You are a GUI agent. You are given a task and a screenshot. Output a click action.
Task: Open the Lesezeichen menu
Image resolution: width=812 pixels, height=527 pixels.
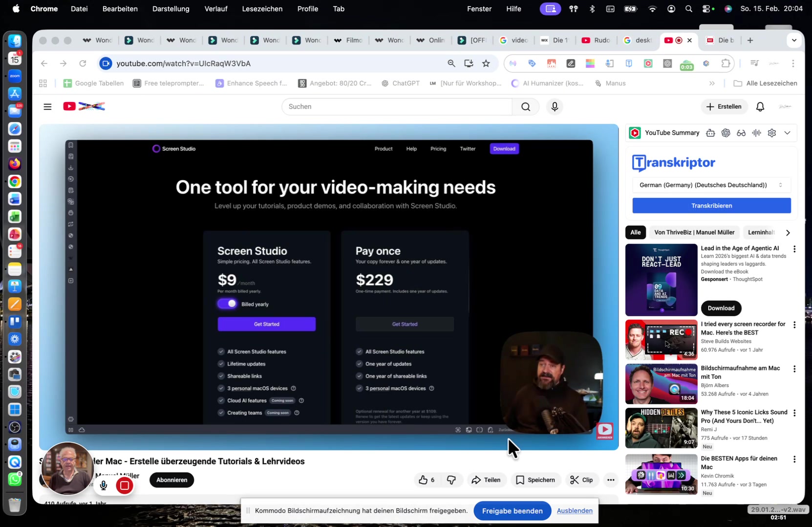tap(262, 9)
